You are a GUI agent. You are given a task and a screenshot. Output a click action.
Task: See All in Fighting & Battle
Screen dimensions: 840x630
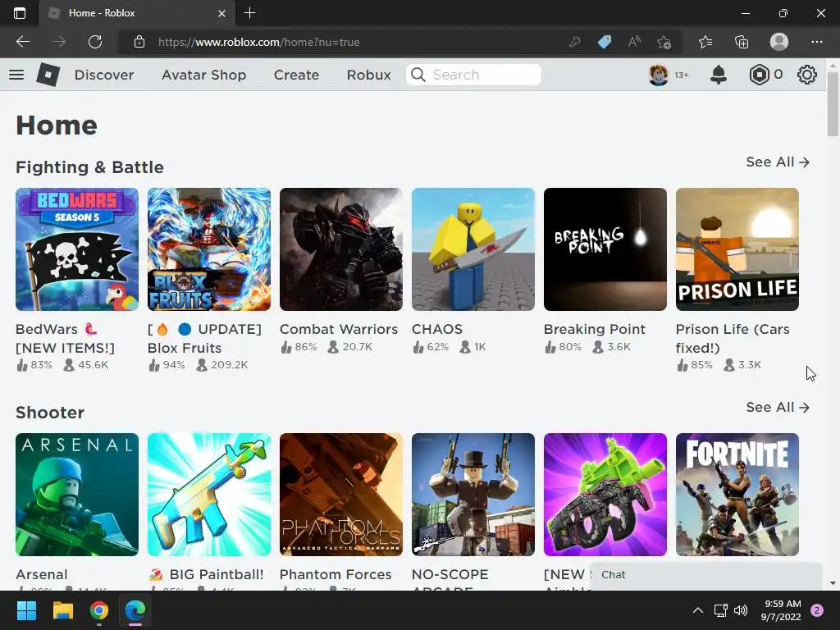coord(778,162)
